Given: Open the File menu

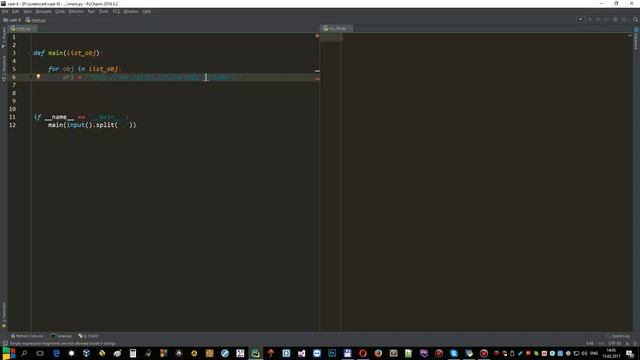Looking at the screenshot, I should point(5,11).
